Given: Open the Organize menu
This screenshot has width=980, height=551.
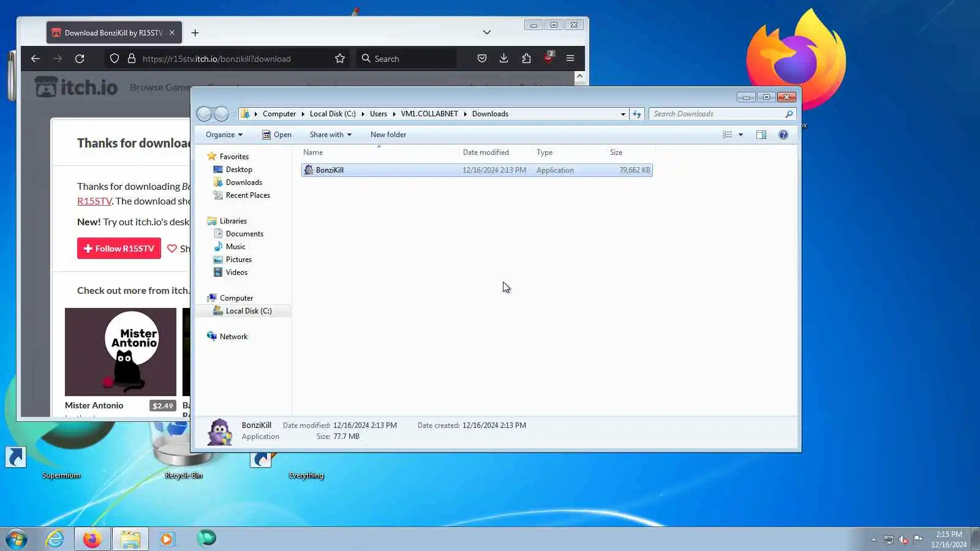Looking at the screenshot, I should click(x=224, y=135).
